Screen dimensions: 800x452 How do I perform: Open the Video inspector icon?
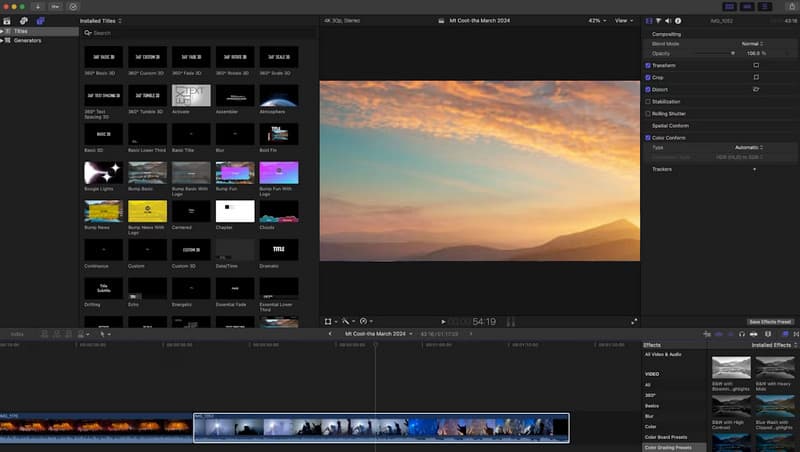point(649,21)
